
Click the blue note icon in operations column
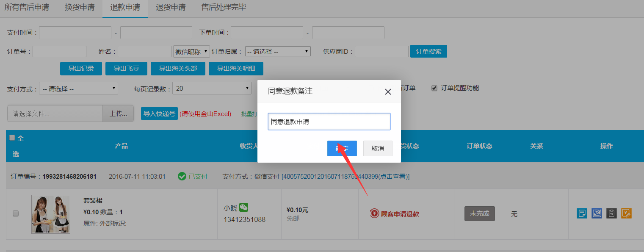pos(582,213)
